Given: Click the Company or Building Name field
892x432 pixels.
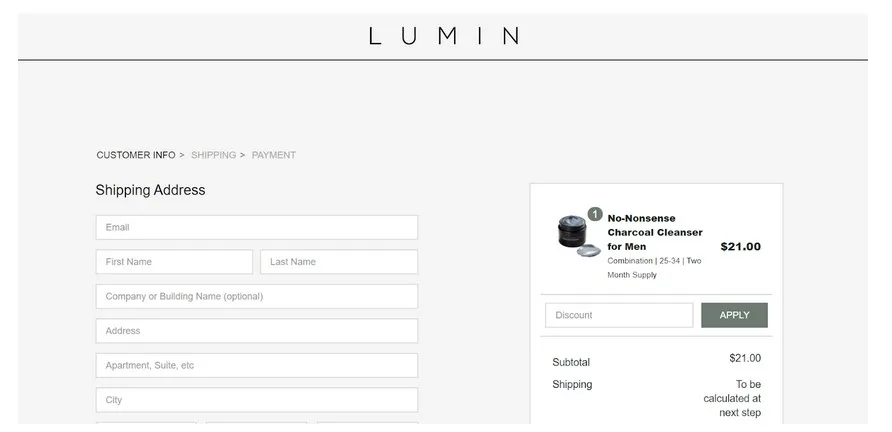Looking at the screenshot, I should 256,296.
